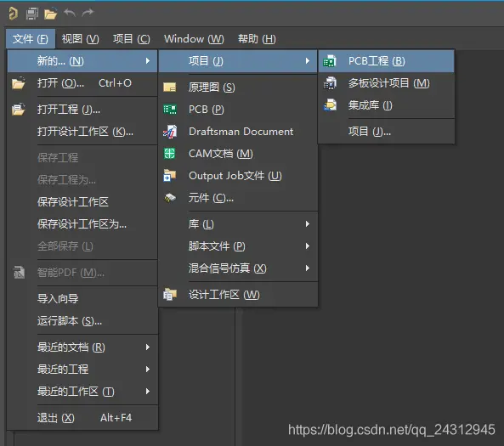
Task: Select 保存工程为... entry
Action: point(82,179)
